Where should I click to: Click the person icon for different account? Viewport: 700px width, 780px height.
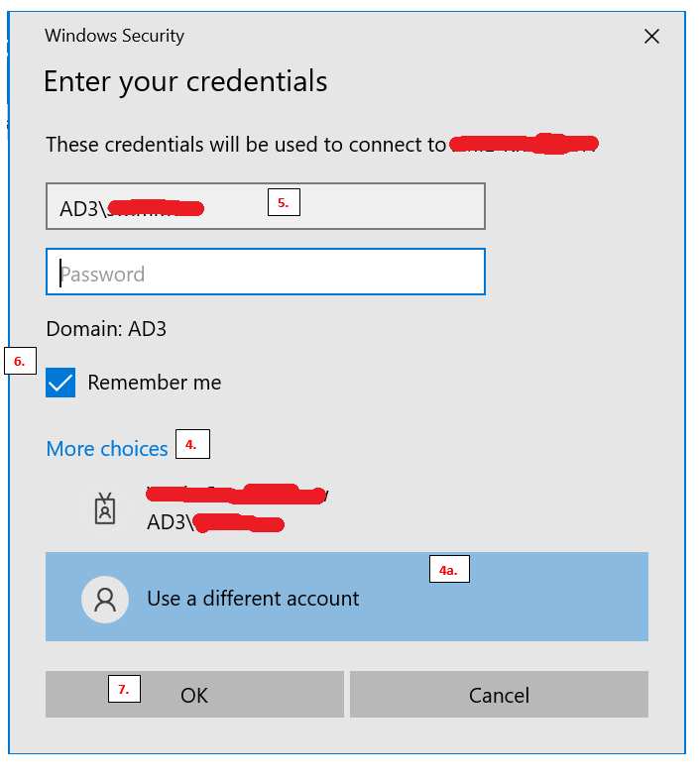105,600
